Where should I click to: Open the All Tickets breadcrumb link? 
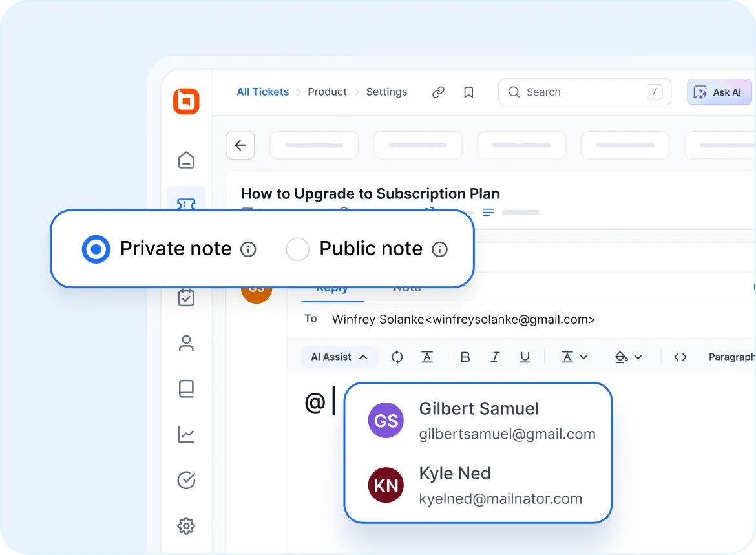pyautogui.click(x=262, y=92)
